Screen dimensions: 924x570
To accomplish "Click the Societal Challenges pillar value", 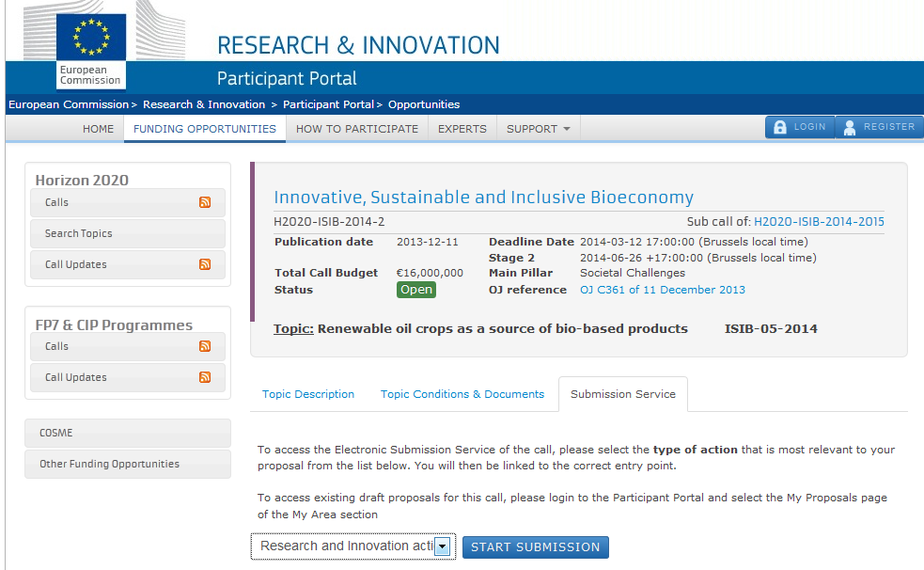I will [633, 273].
